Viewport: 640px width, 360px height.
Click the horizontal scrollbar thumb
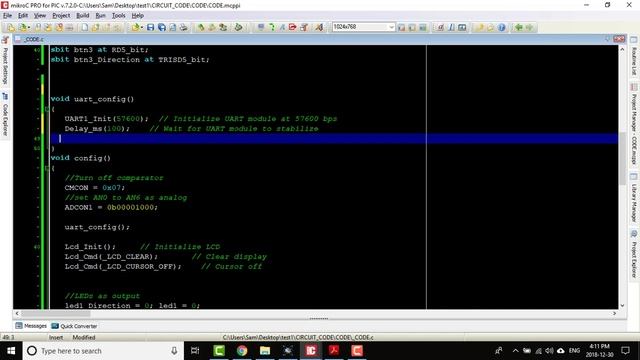(56, 313)
